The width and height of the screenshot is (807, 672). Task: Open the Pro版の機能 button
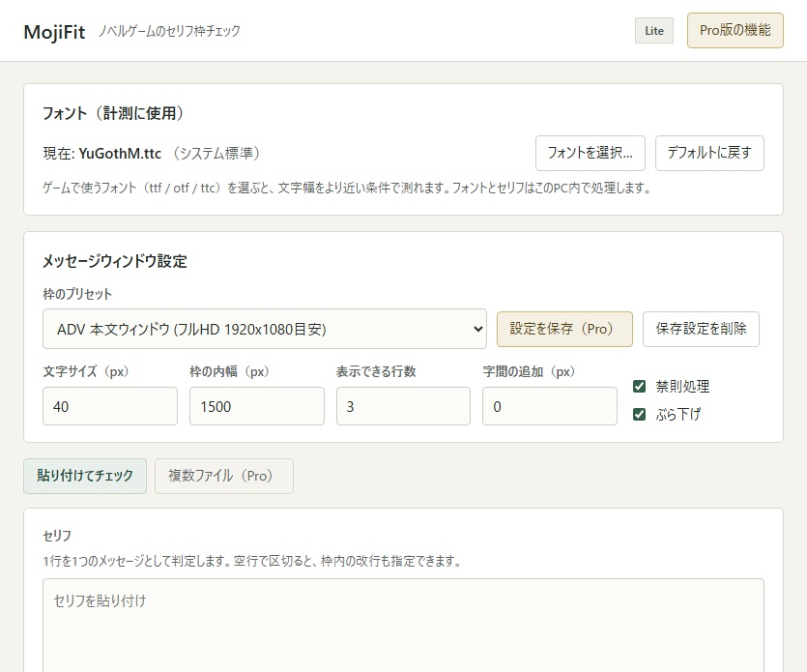(x=735, y=30)
